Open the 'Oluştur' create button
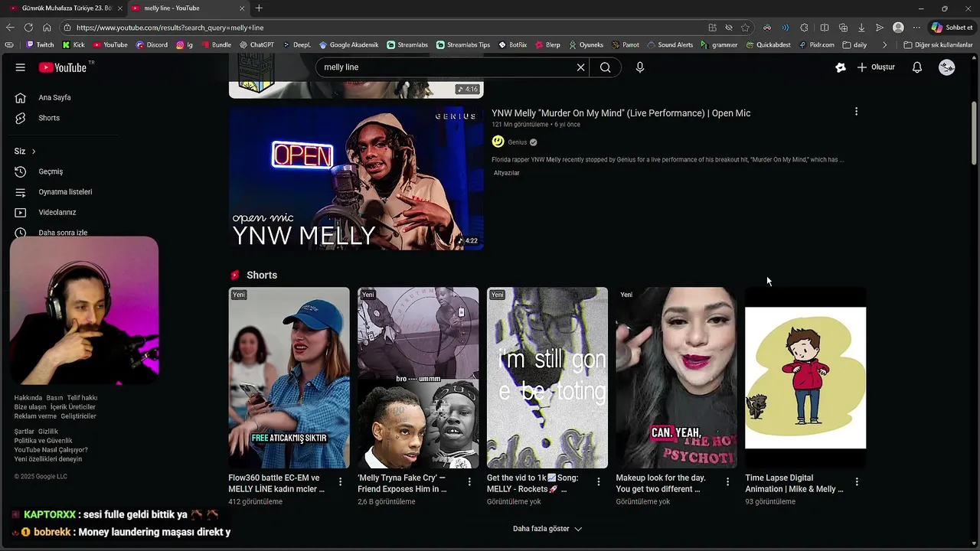This screenshot has width=980, height=551. (x=876, y=67)
